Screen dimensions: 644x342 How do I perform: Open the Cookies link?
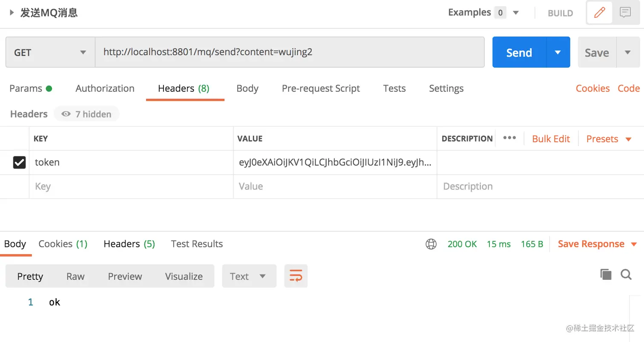592,89
